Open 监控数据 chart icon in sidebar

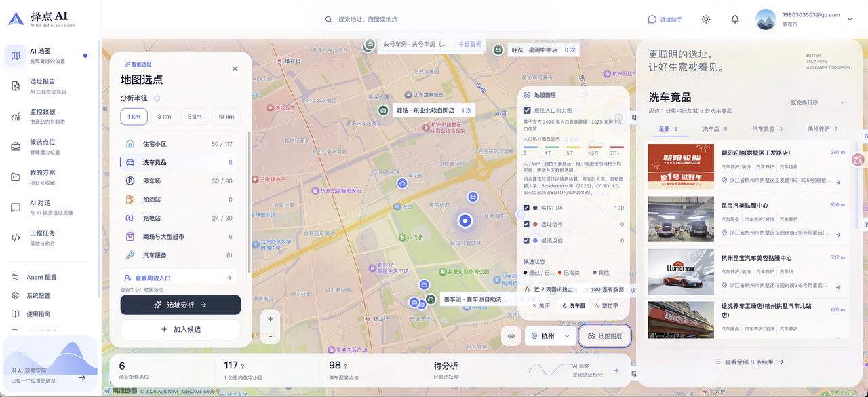pos(16,116)
